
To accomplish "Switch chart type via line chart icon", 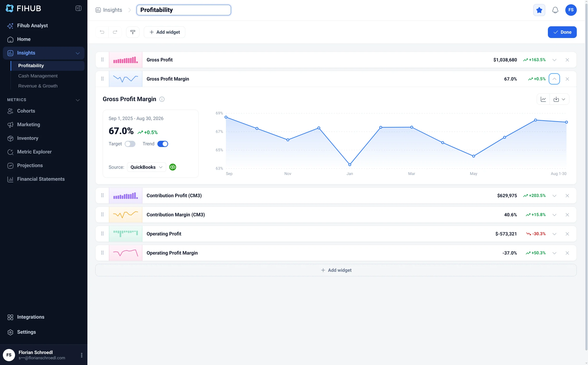I will click(x=543, y=99).
